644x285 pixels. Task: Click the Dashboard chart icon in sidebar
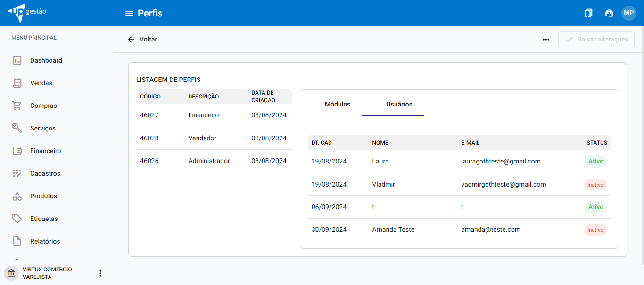coord(17,60)
